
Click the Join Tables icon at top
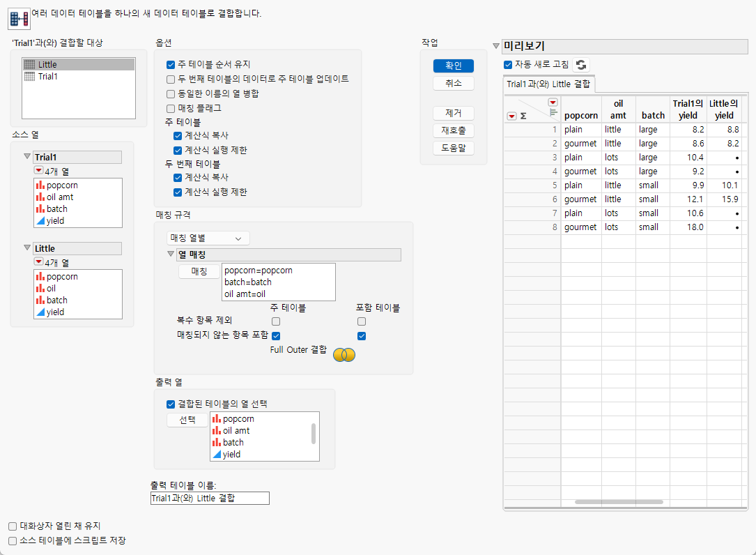pos(20,19)
